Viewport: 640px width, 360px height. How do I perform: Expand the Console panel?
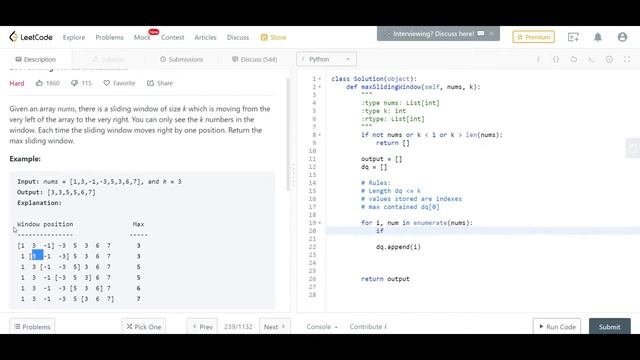point(322,327)
